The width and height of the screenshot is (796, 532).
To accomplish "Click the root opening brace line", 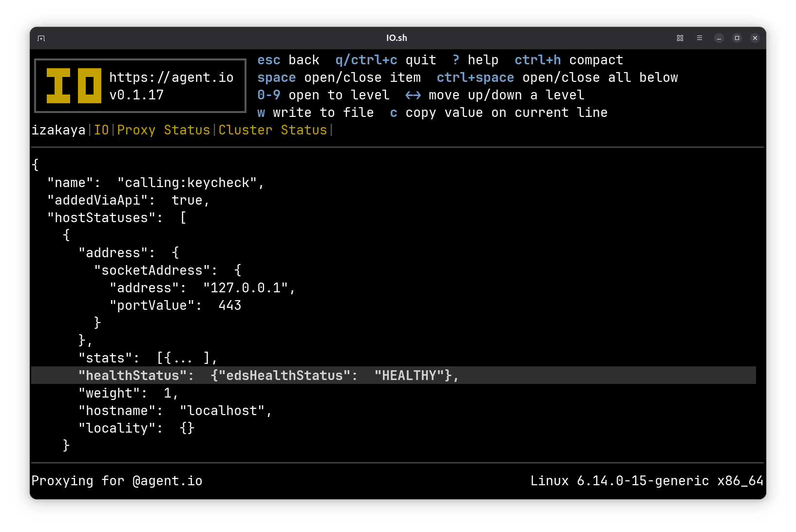I will click(35, 165).
